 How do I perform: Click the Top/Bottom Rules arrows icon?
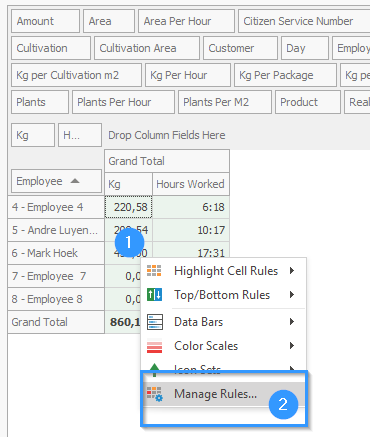pyautogui.click(x=154, y=295)
